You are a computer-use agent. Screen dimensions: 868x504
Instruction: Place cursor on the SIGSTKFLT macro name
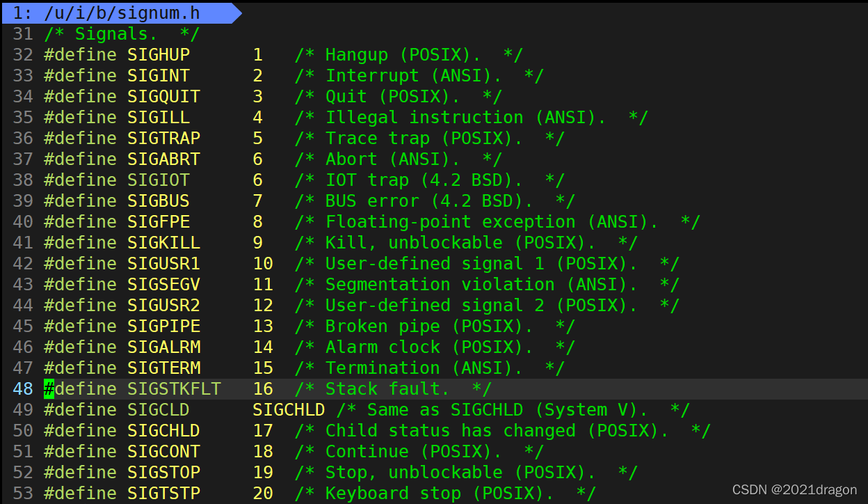tap(174, 388)
